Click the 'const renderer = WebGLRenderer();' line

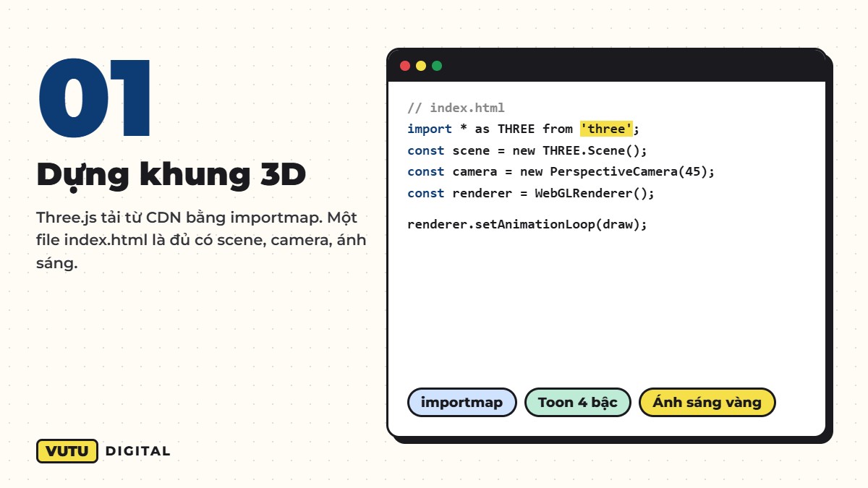pyautogui.click(x=531, y=193)
